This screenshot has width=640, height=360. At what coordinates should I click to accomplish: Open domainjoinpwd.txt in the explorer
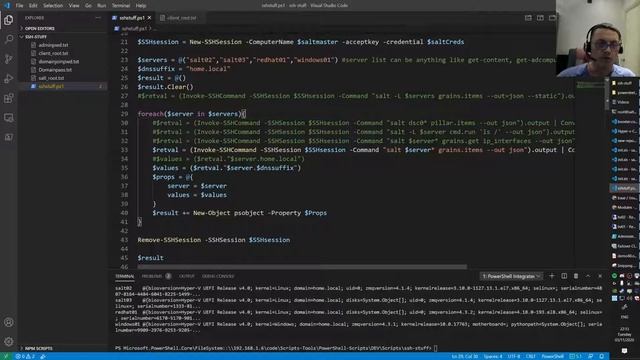[58, 62]
